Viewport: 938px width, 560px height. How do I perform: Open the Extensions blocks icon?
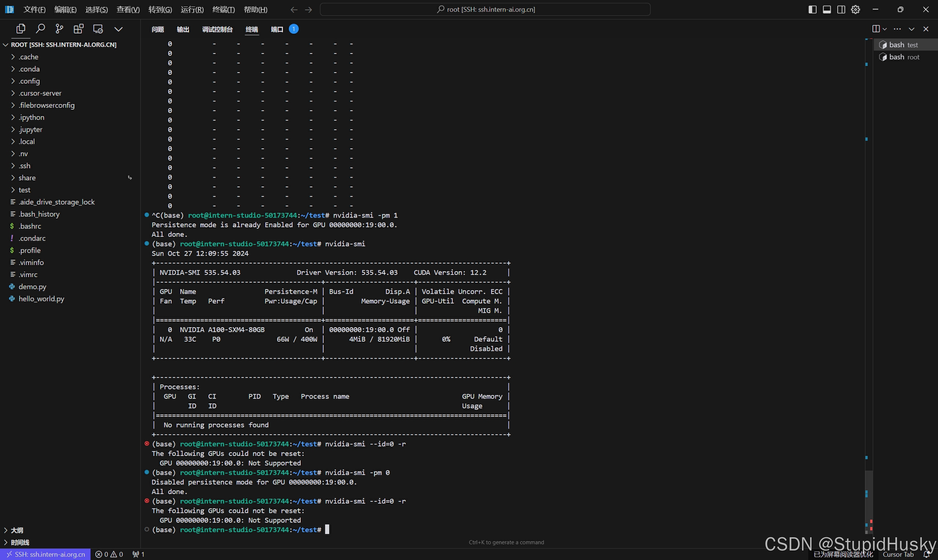pos(78,29)
